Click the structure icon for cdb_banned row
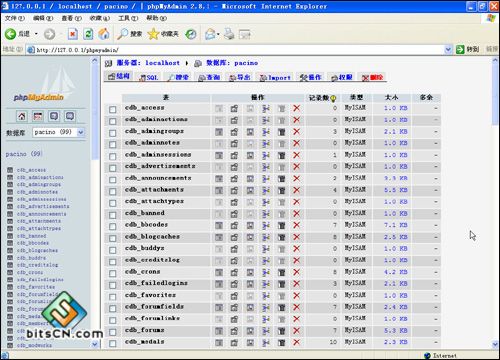Image resolution: width=500 pixels, height=360 pixels. coord(234,213)
